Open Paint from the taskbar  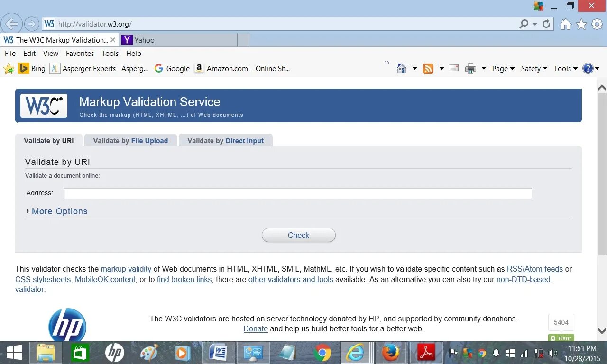(x=149, y=353)
